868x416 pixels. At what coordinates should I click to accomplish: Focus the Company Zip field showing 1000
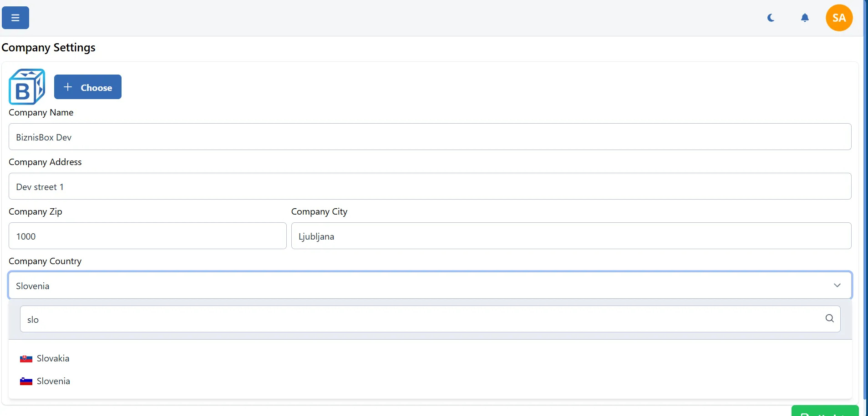tap(147, 236)
